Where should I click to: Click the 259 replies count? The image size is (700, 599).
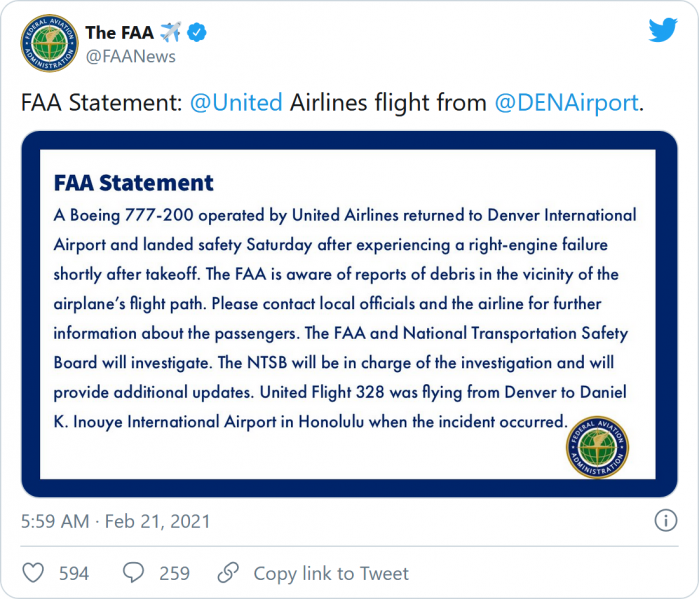pos(174,573)
